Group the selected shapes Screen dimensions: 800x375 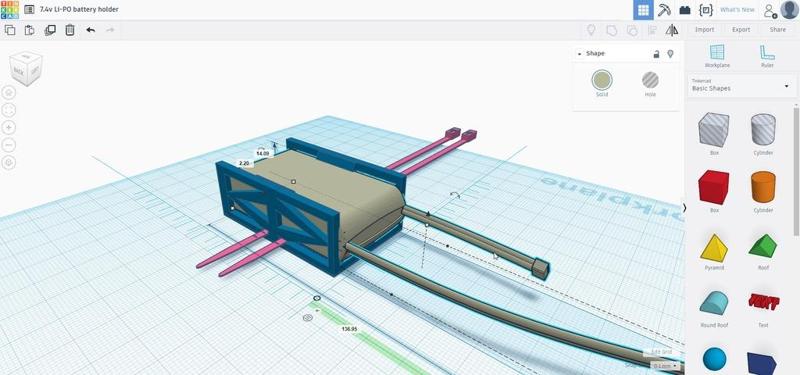tap(612, 30)
